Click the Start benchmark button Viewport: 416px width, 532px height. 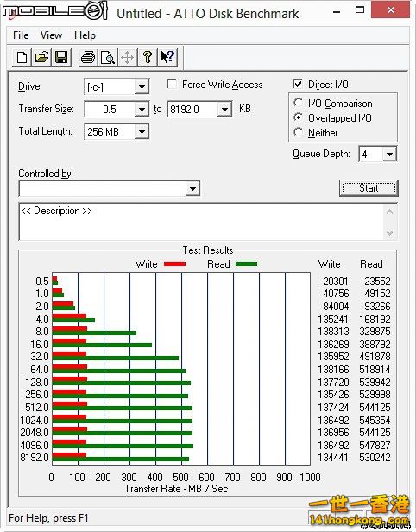[369, 188]
